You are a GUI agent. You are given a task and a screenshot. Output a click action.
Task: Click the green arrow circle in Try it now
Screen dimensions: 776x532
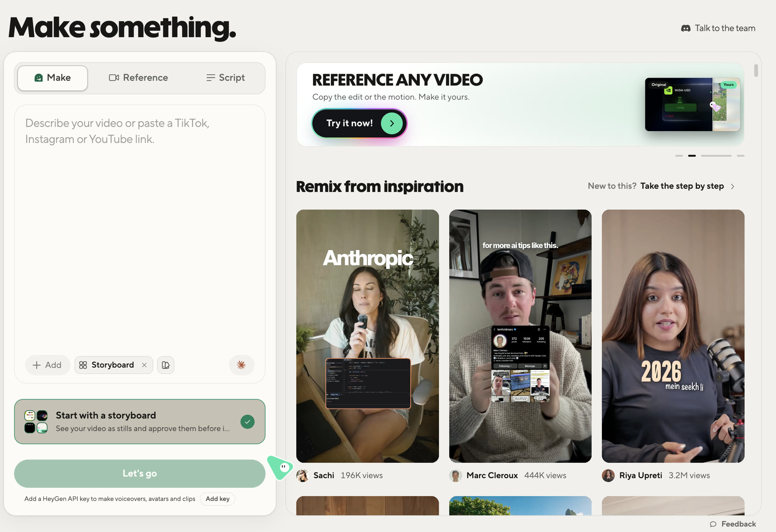(391, 123)
